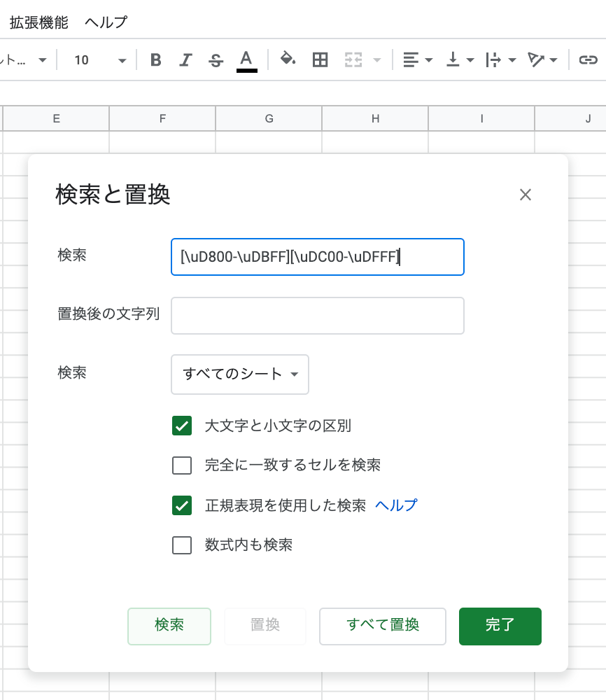The width and height of the screenshot is (606, 700).
Task: Expand horizontal align options
Action: point(418,60)
